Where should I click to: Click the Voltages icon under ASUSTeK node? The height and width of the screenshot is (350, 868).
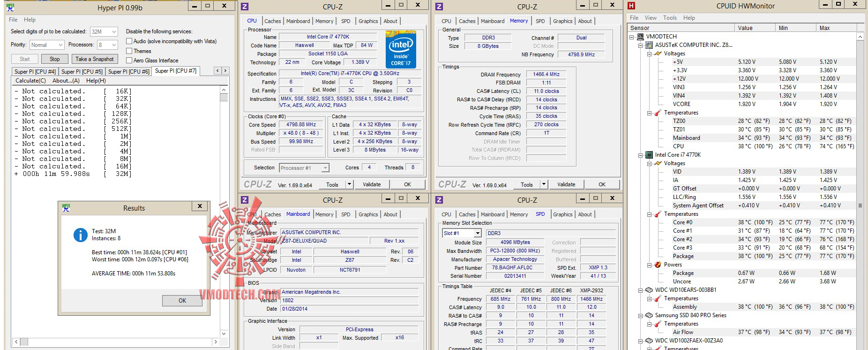(658, 53)
